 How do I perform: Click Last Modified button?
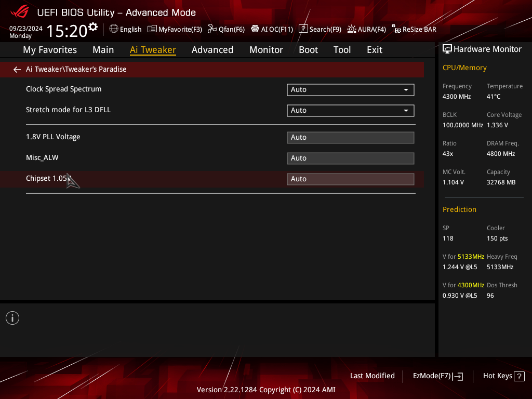pos(372,376)
